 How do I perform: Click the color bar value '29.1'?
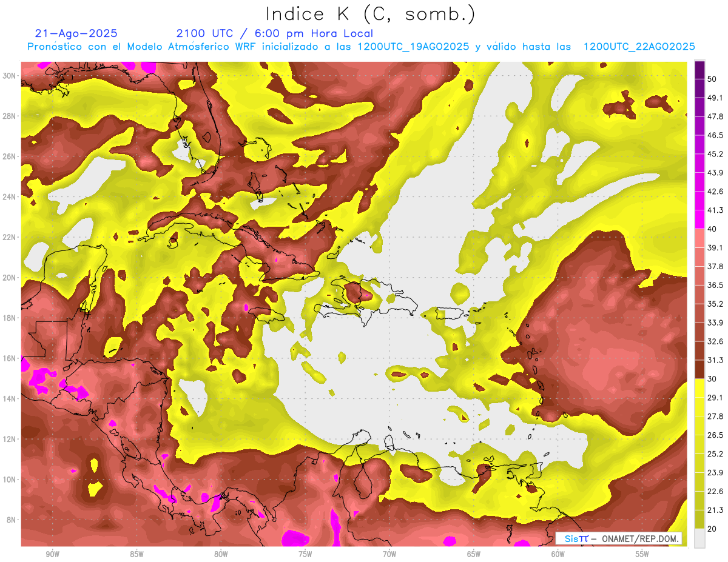point(715,398)
